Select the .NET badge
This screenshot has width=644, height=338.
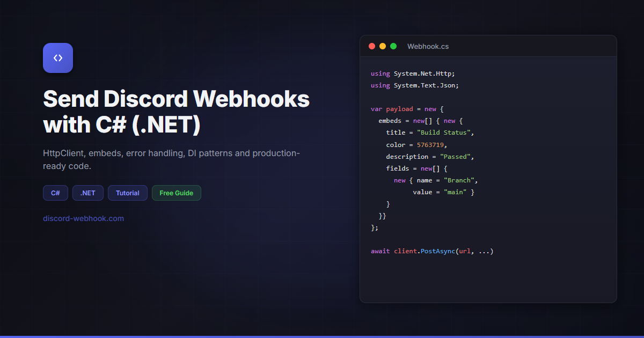[x=87, y=193]
